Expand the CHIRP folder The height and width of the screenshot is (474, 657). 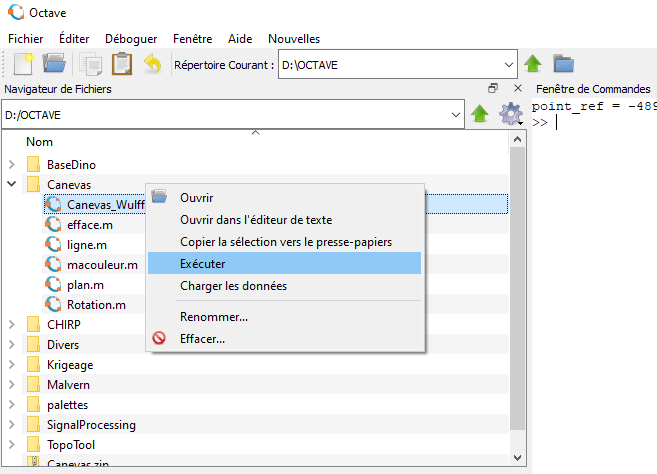(x=12, y=324)
